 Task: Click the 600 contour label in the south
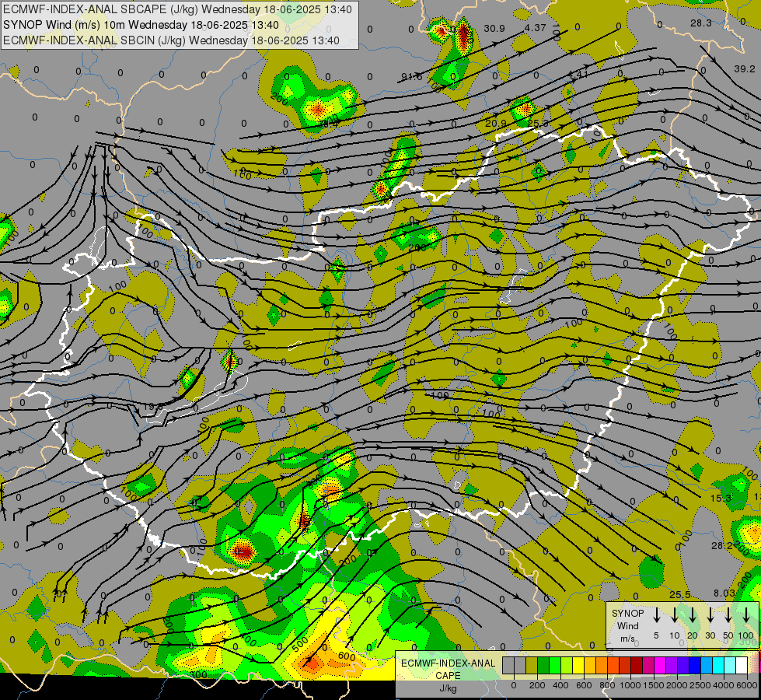coord(347,656)
